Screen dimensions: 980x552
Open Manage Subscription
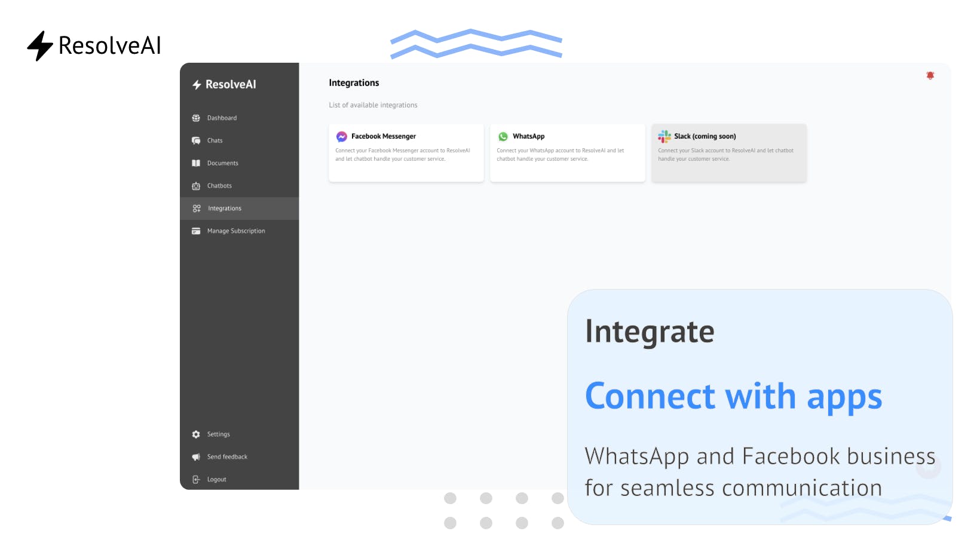(239, 231)
